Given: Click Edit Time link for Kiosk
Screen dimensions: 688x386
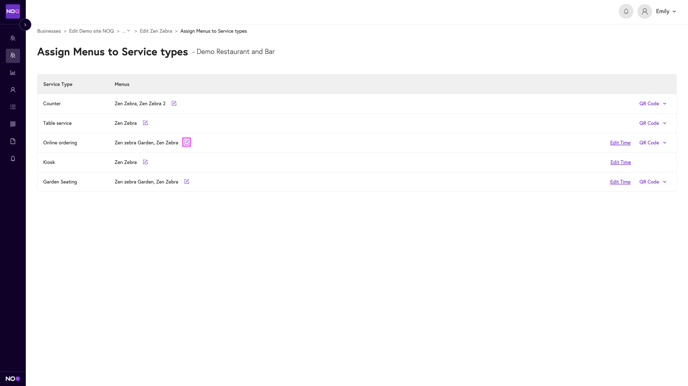Looking at the screenshot, I should click(620, 162).
